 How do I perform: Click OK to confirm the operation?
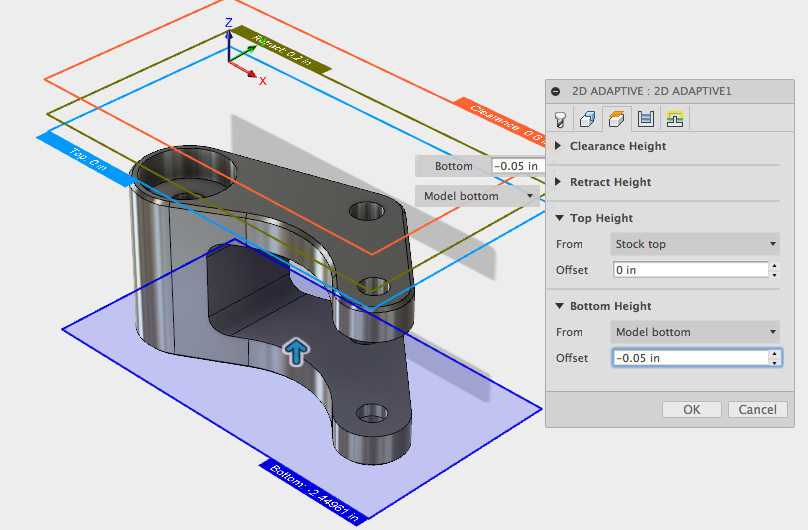point(691,409)
